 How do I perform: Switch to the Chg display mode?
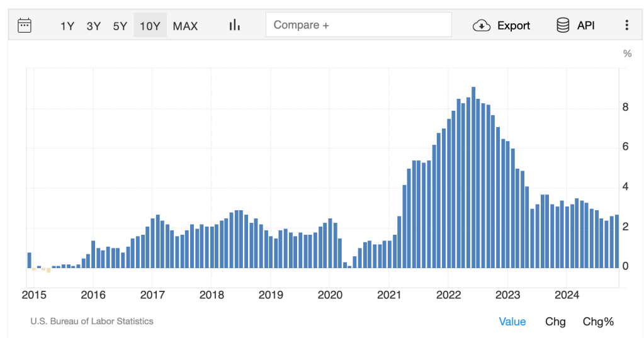pos(555,322)
